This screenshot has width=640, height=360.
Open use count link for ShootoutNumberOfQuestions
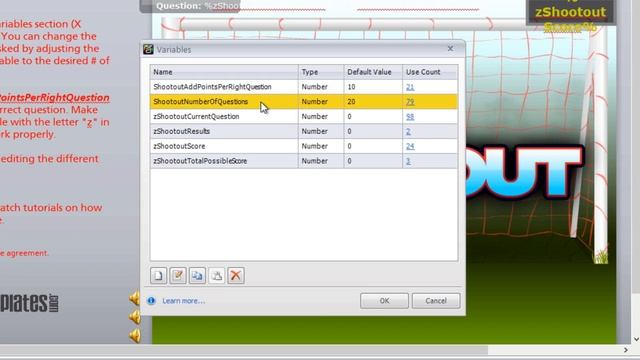point(410,102)
